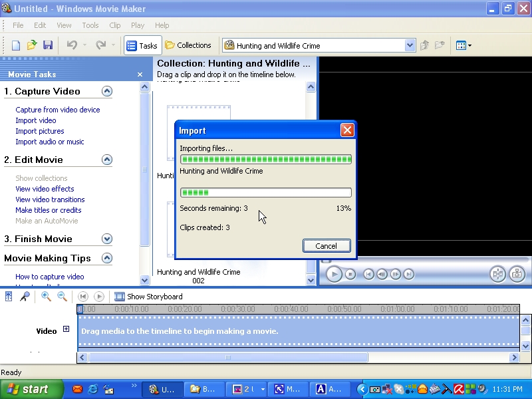Toggle the Collections pane button
The width and height of the screenshot is (532, 399).
[188, 45]
